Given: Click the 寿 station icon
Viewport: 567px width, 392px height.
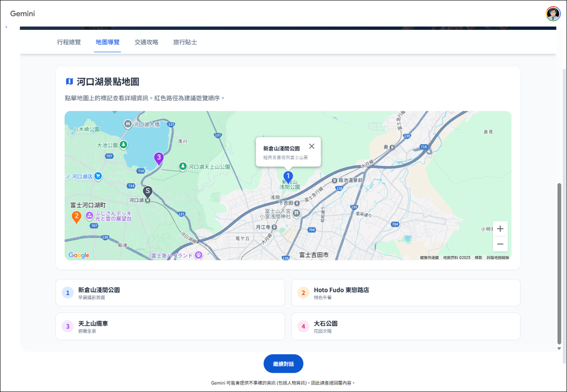Looking at the screenshot, I should click(393, 147).
